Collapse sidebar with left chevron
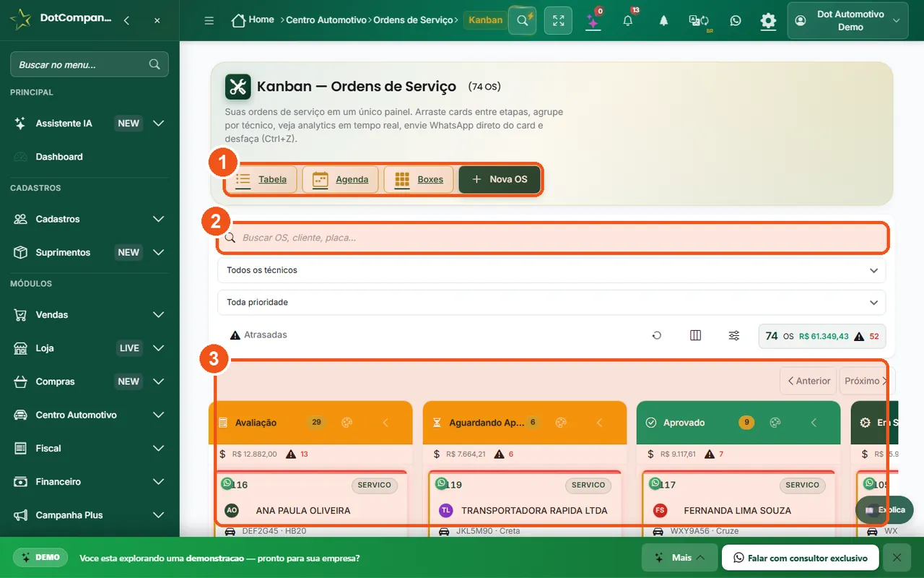Image resolution: width=924 pixels, height=578 pixels. (126, 21)
